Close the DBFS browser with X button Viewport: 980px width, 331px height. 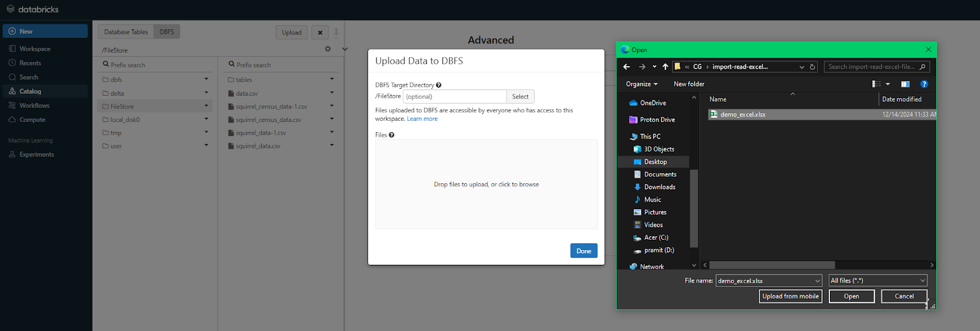320,32
